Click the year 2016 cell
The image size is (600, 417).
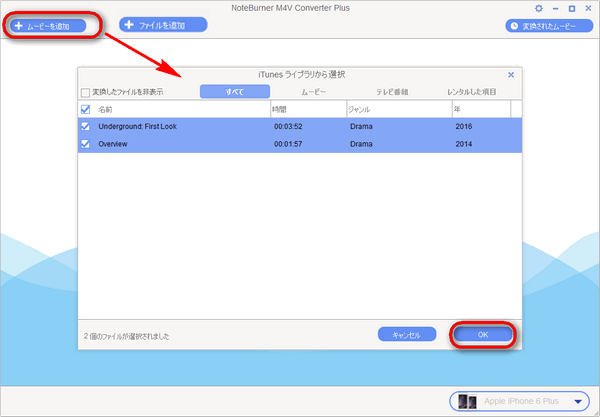[463, 126]
